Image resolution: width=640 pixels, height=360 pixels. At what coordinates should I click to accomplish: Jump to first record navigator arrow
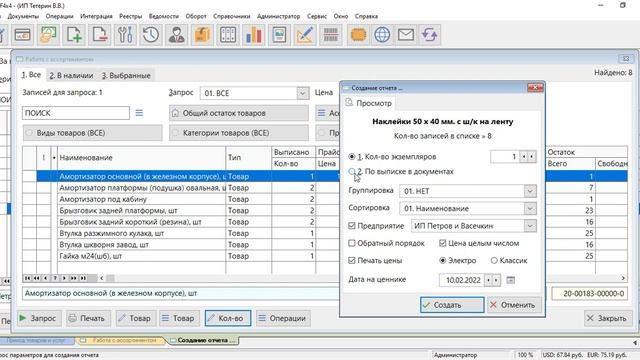[27, 278]
